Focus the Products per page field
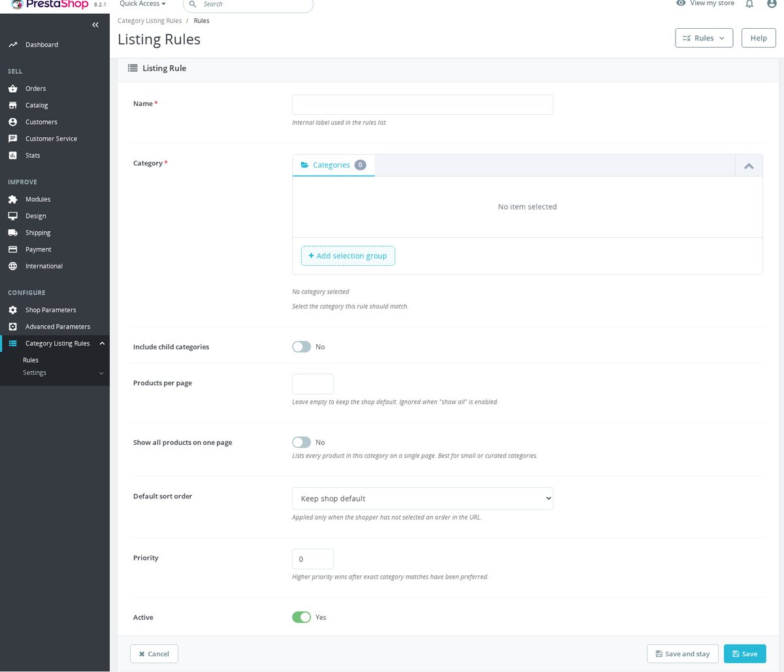Image resolution: width=784 pixels, height=672 pixels. point(313,384)
